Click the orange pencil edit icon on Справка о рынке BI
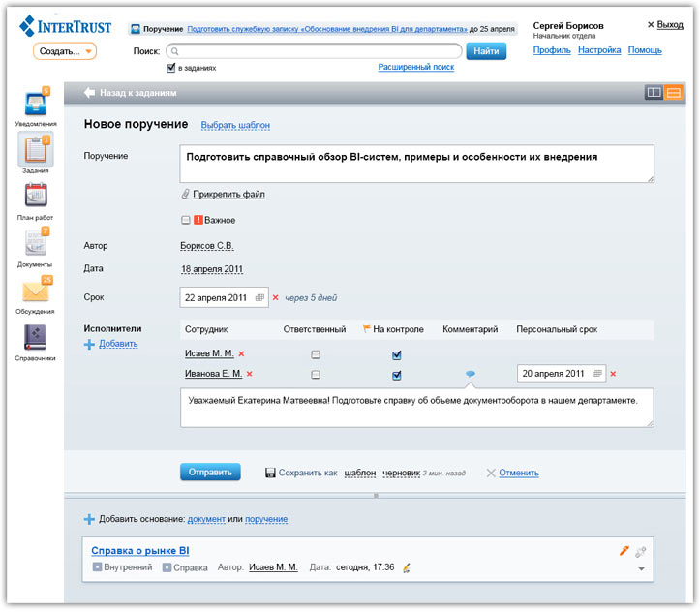Viewport: 700px width, 612px height. [624, 551]
